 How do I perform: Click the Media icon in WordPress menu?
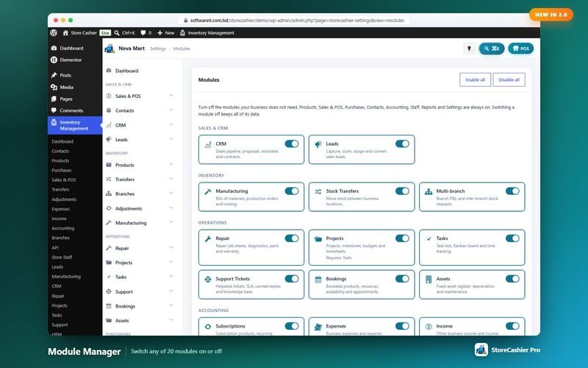click(x=54, y=87)
